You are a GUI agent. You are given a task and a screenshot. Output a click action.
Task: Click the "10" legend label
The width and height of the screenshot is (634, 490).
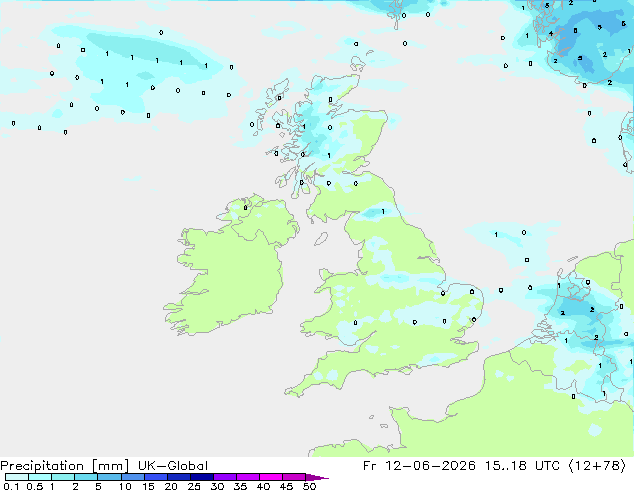(x=125, y=486)
